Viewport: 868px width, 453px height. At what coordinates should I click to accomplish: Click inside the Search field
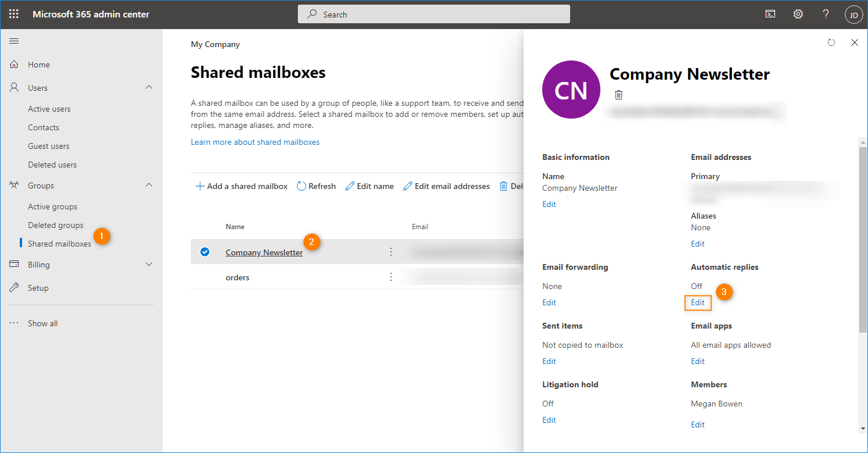coord(433,13)
